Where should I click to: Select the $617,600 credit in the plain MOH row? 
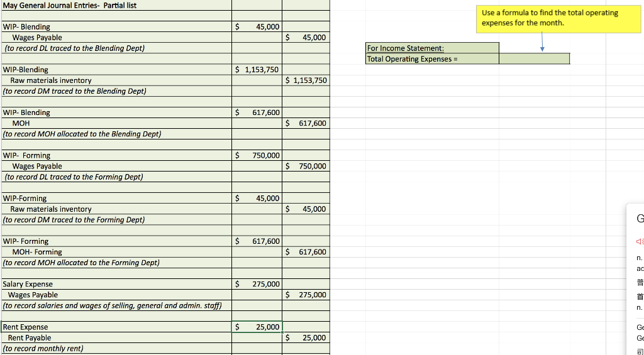(306, 123)
